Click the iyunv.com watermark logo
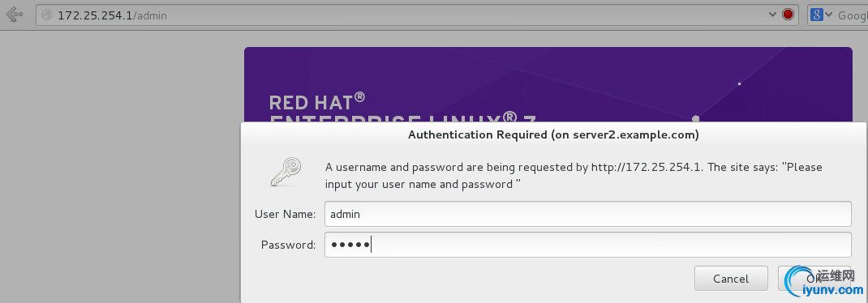This screenshot has width=868, height=303. 825,283
